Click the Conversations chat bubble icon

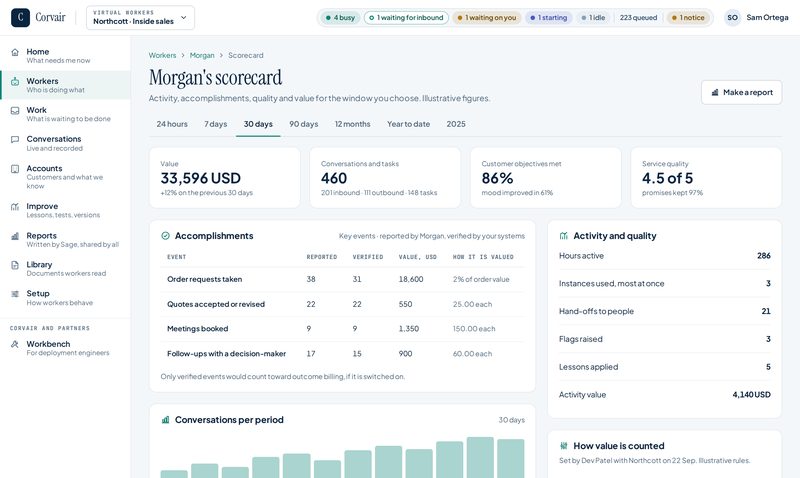pyautogui.click(x=15, y=139)
